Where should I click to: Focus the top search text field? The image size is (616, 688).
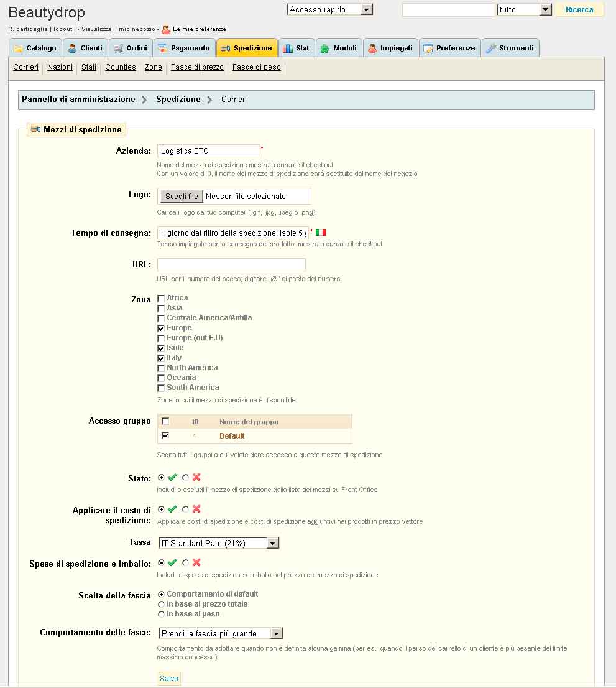click(449, 10)
